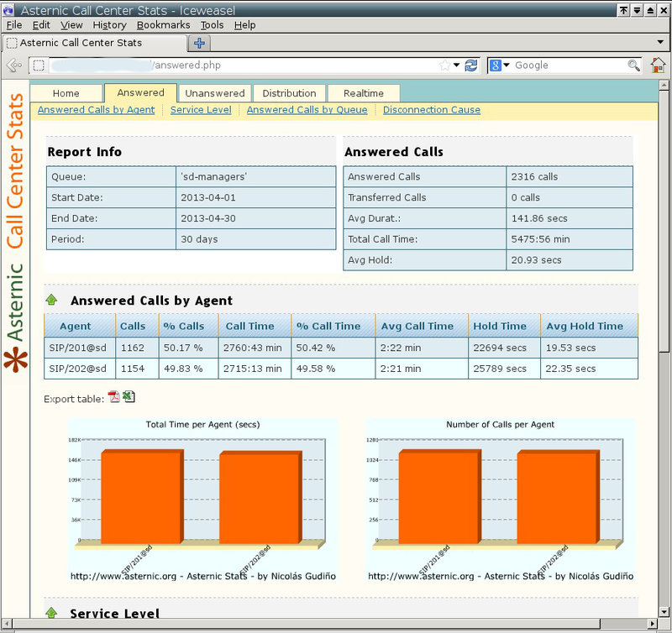Jump to Answered Calls by Queue link
Image resolution: width=672 pixels, height=633 pixels.
(307, 110)
